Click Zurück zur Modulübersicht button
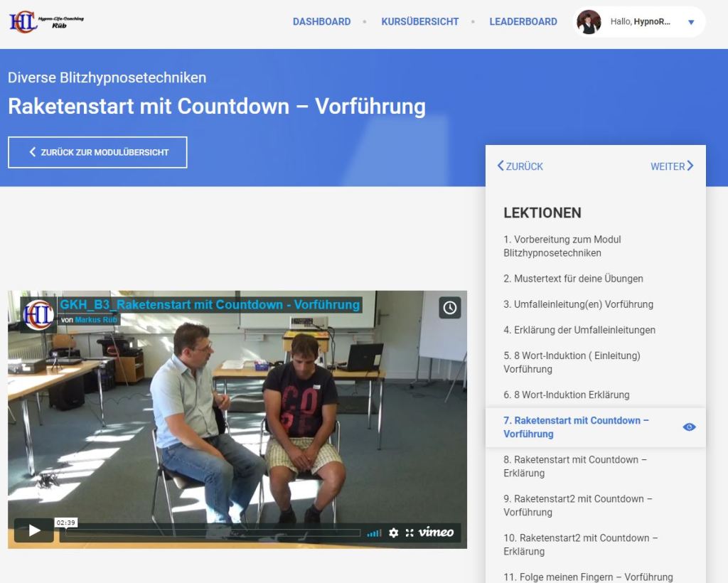 tap(97, 152)
